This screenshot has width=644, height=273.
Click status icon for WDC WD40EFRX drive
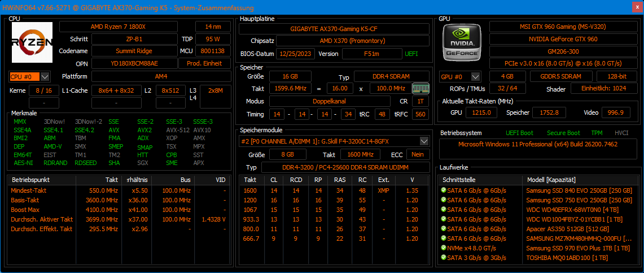click(444, 210)
